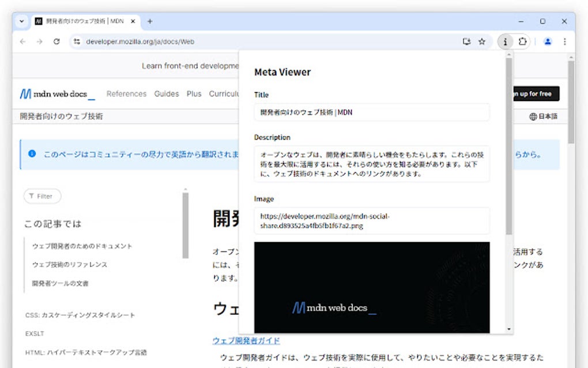Select the 開発者向けのウェブ技術 | MDN tab
Image resolution: width=588 pixels, height=368 pixels.
(x=85, y=21)
